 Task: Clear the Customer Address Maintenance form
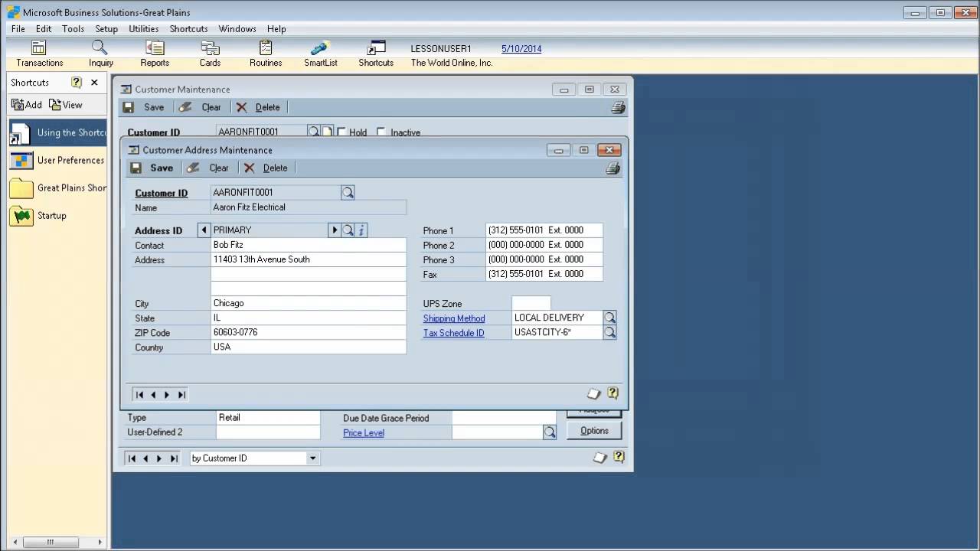tap(208, 168)
